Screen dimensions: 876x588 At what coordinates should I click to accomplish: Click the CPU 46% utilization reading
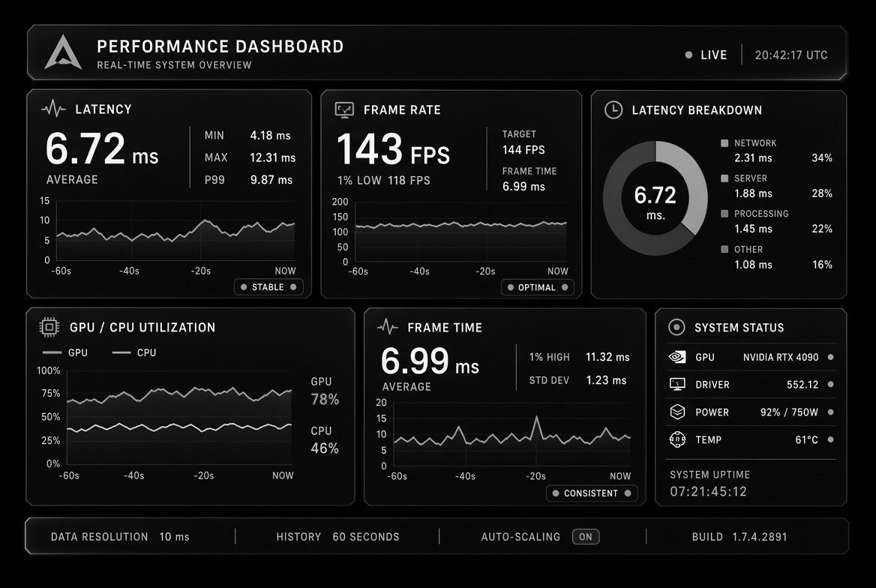tap(325, 448)
